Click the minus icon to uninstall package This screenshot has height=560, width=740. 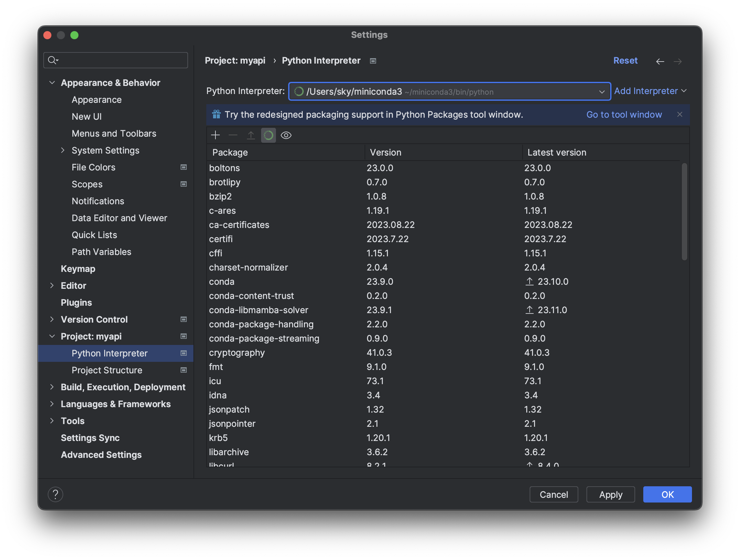(233, 135)
